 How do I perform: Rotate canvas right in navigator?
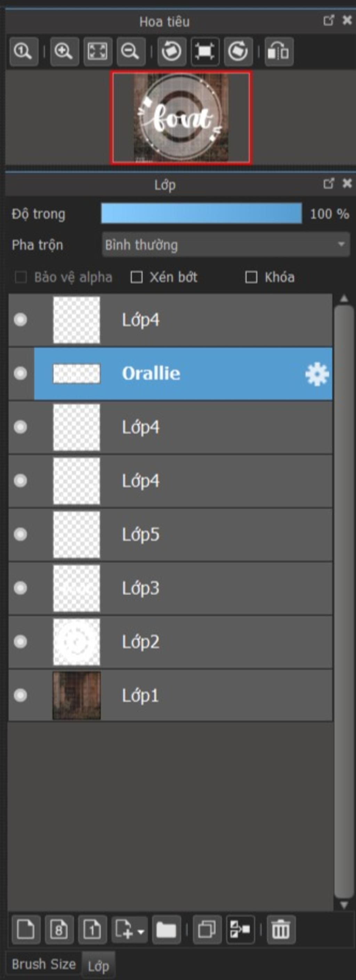tap(238, 52)
